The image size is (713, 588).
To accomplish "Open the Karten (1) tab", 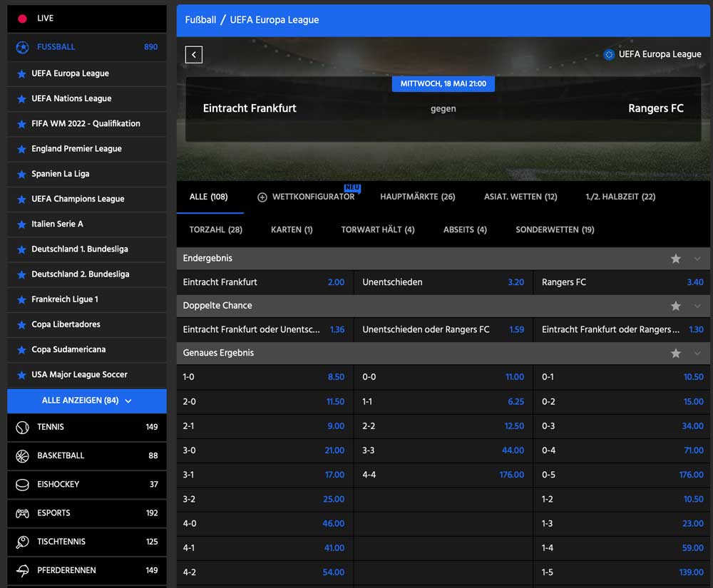I will (292, 230).
